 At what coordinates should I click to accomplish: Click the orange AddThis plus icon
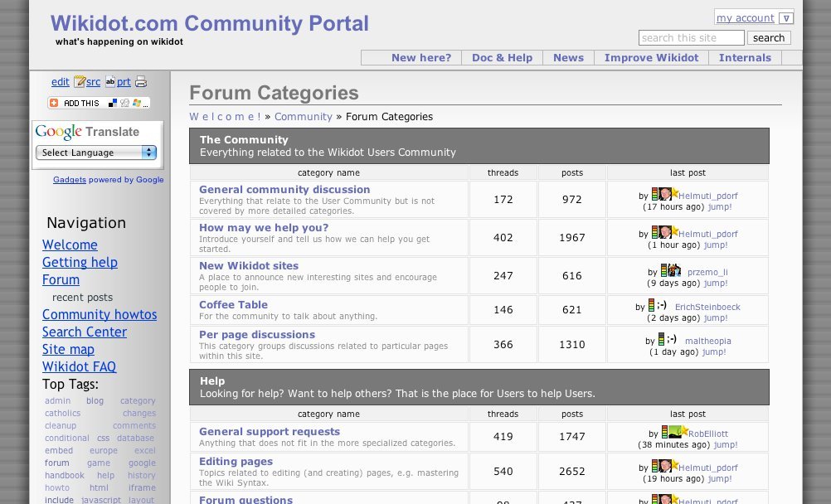click(54, 103)
